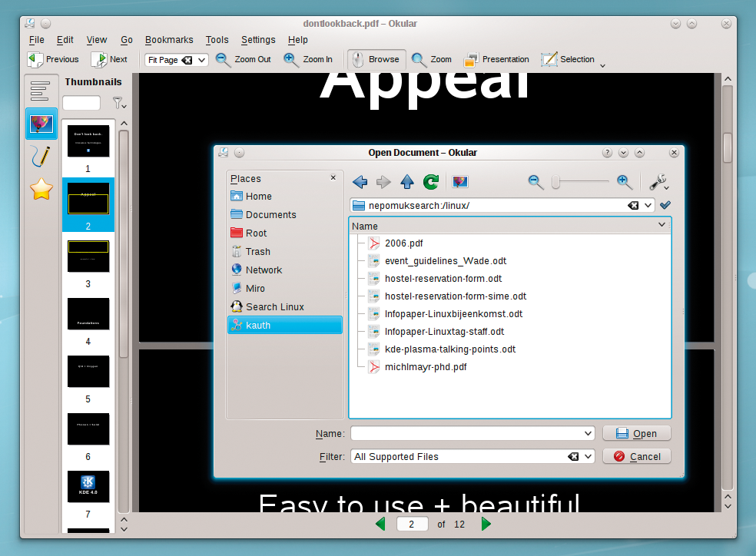Select Network in Places

click(284, 270)
